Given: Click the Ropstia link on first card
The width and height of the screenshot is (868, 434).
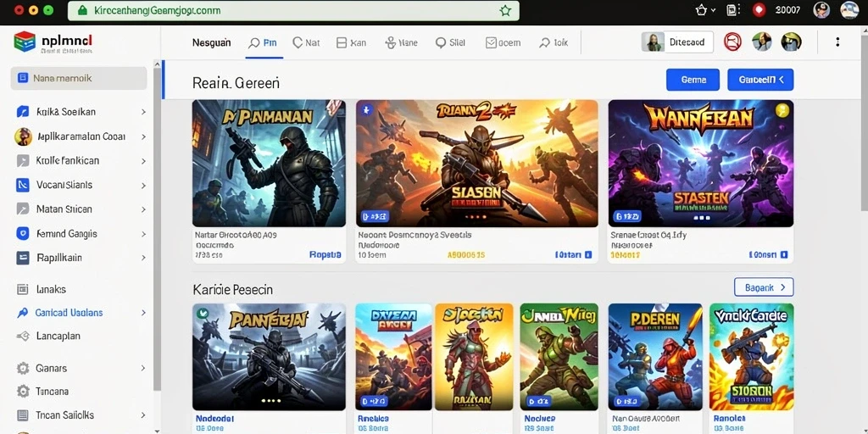Looking at the screenshot, I should coord(325,255).
